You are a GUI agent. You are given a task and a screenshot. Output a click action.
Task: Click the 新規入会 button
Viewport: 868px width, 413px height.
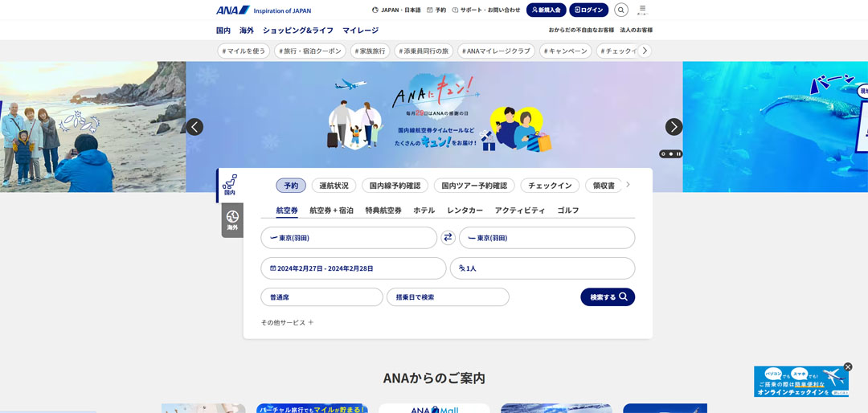coord(546,10)
